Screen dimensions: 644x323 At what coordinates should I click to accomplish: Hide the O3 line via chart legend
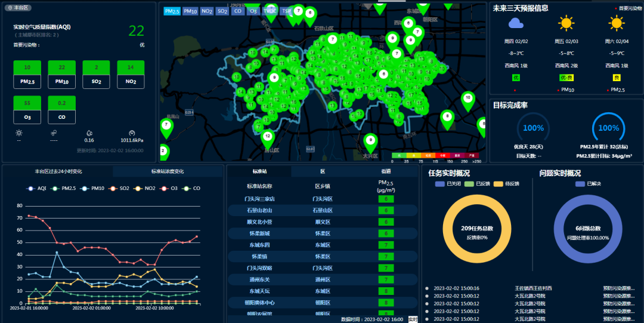coord(170,188)
